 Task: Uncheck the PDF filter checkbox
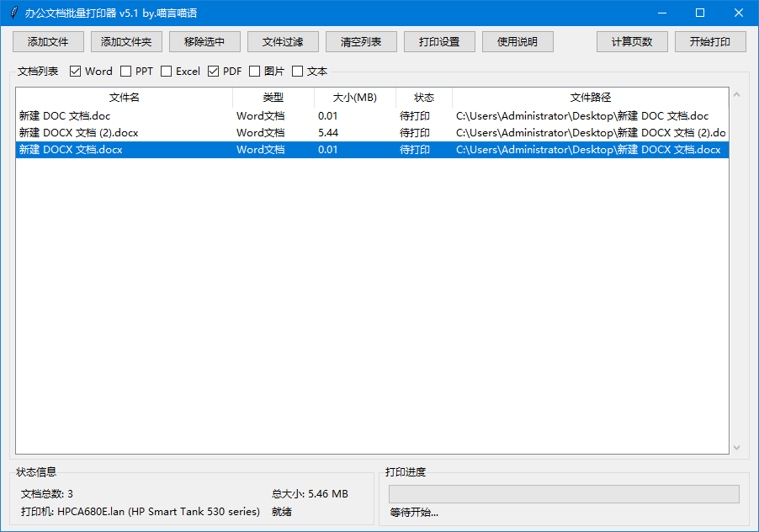point(213,72)
